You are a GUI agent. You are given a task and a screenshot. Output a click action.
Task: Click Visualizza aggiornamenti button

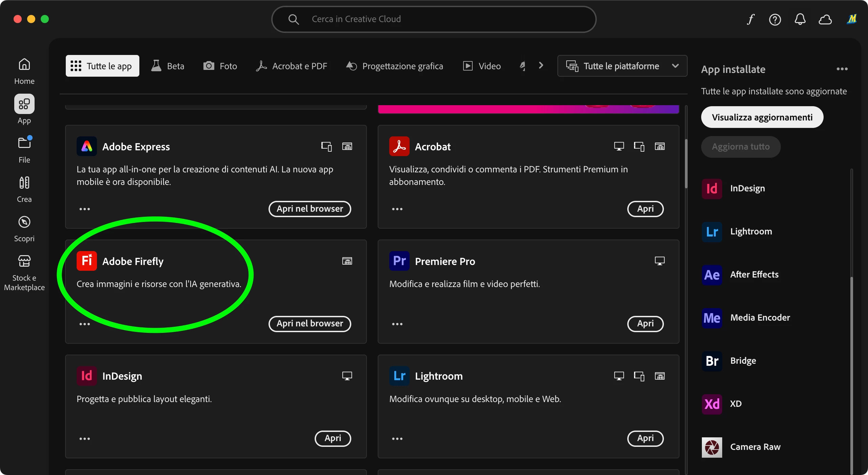(x=762, y=117)
